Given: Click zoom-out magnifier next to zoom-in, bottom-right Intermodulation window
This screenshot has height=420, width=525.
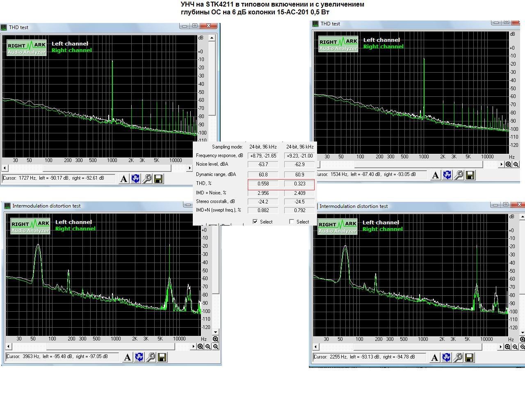Looking at the screenshot, I should 515,347.
